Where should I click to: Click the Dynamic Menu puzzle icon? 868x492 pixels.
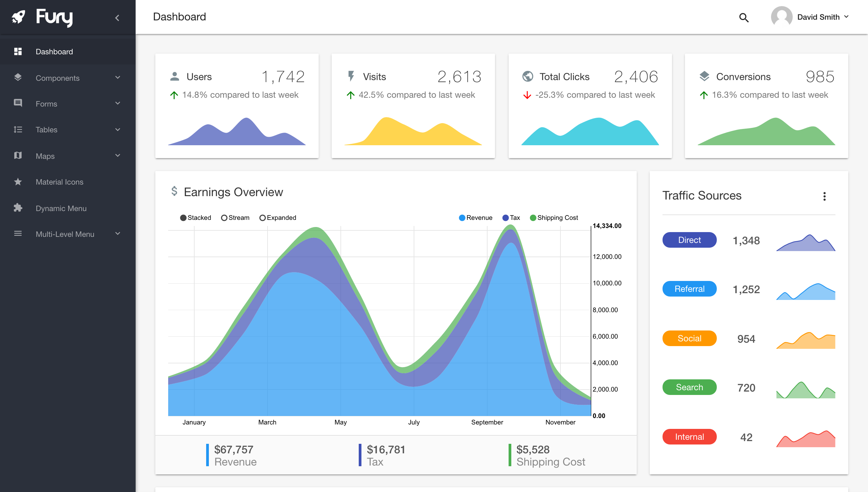(18, 208)
